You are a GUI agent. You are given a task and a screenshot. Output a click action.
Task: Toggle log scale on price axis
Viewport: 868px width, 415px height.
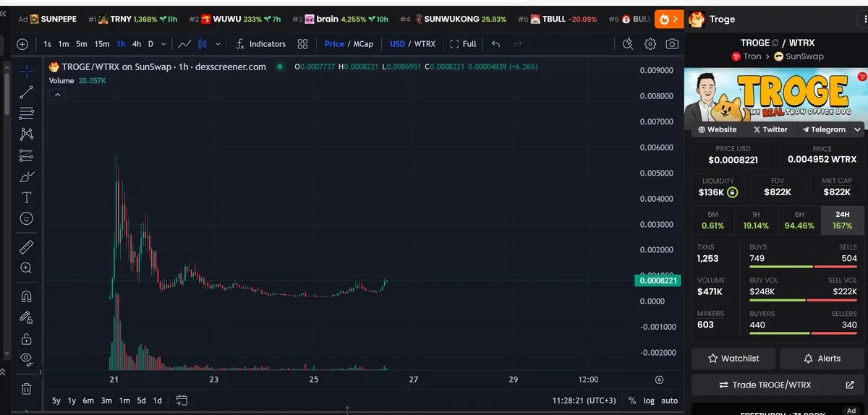coord(649,401)
